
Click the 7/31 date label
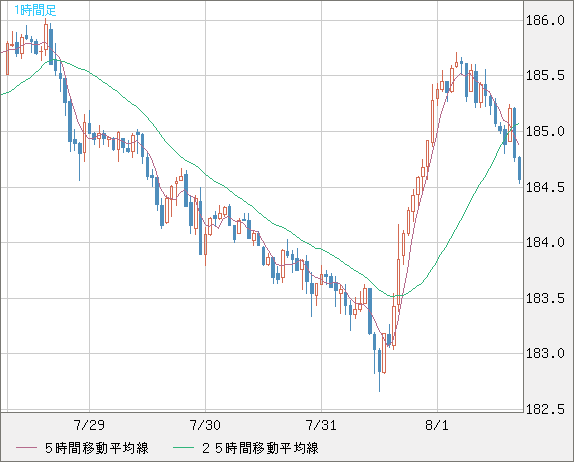[x=321, y=425]
